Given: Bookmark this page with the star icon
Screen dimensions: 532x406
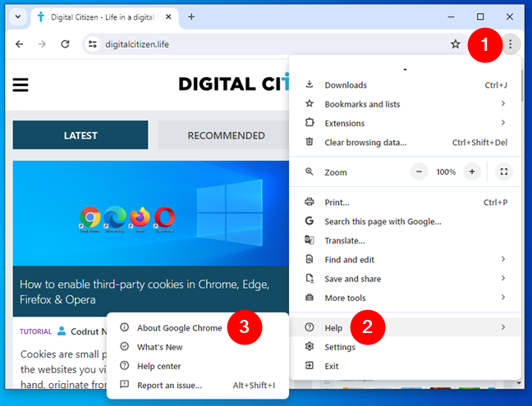Looking at the screenshot, I should [x=456, y=44].
